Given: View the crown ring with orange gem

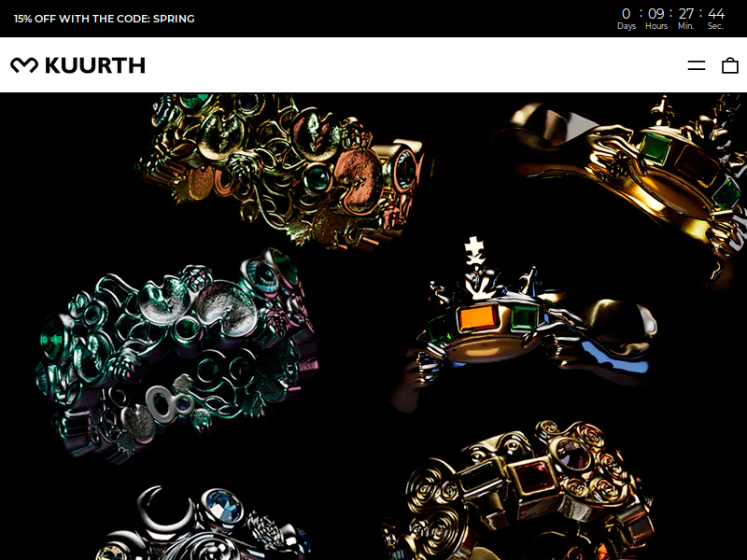Looking at the screenshot, I should tap(524, 324).
